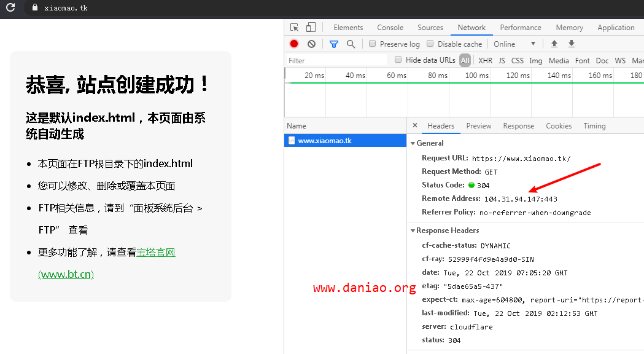Open the network filter funnel icon

tap(333, 44)
